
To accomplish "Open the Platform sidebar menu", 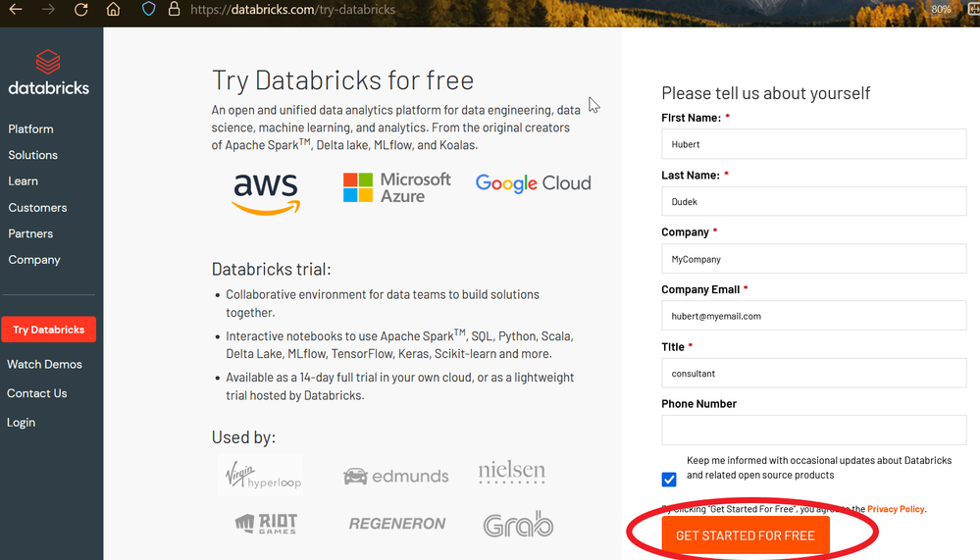I will 30,129.
